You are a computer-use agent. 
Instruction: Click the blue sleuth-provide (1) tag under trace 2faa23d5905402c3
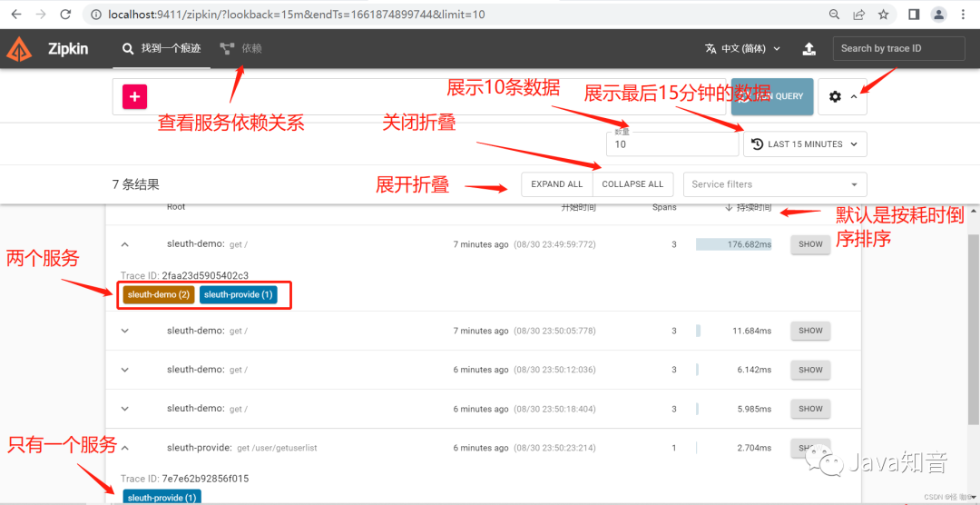click(238, 295)
